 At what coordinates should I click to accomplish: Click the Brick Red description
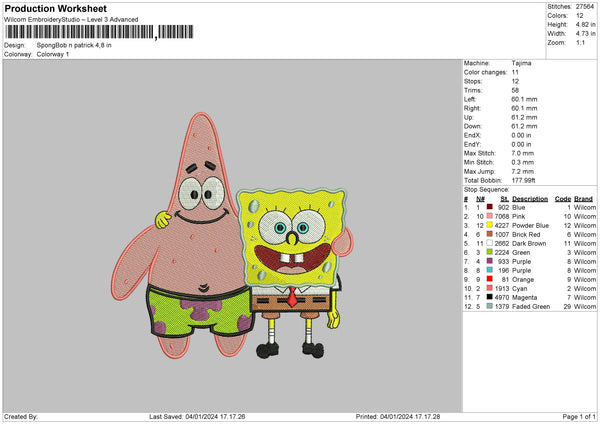[x=526, y=234]
